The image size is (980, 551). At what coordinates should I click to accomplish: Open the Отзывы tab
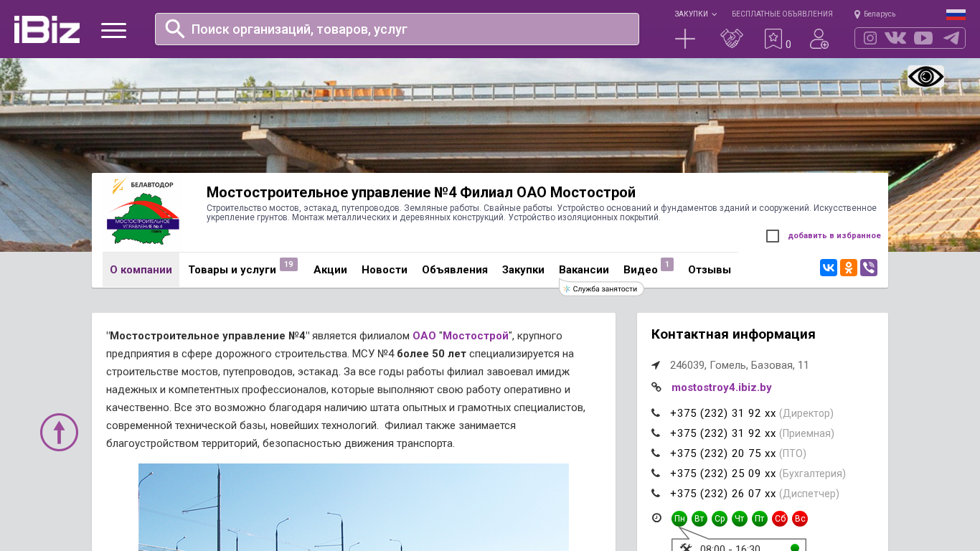pos(710,270)
